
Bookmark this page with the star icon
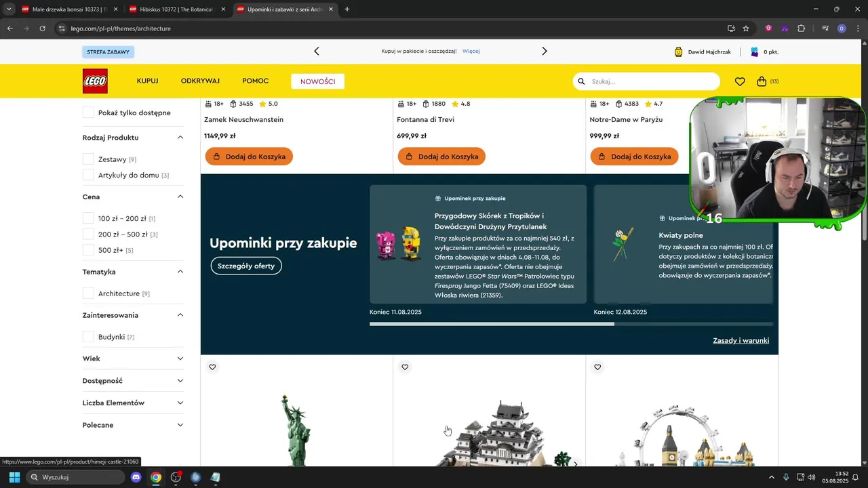[x=746, y=28]
